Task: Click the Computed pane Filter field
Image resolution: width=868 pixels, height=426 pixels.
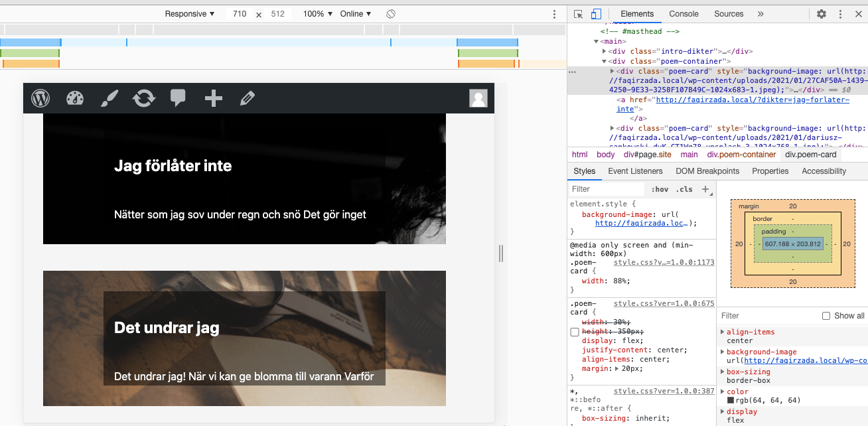Action: (768, 316)
